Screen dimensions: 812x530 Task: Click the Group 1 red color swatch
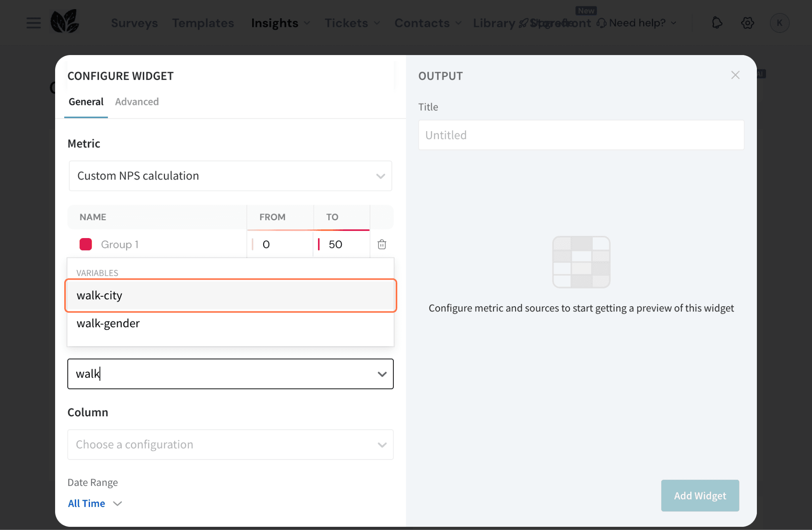coord(86,244)
